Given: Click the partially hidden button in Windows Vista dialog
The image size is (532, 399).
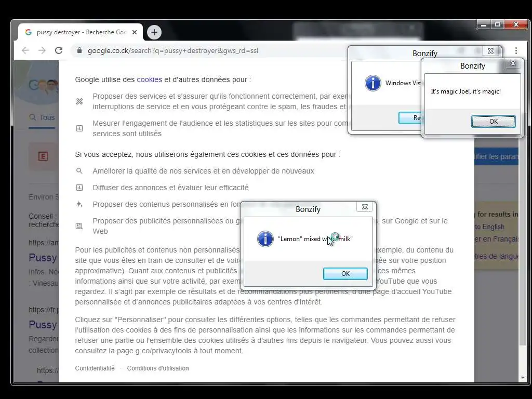Looking at the screenshot, I should tap(410, 118).
